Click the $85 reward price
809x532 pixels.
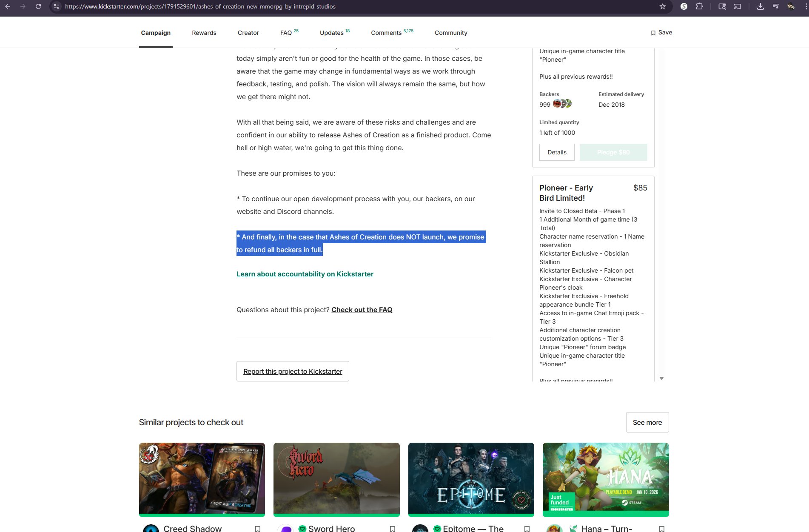[640, 188]
